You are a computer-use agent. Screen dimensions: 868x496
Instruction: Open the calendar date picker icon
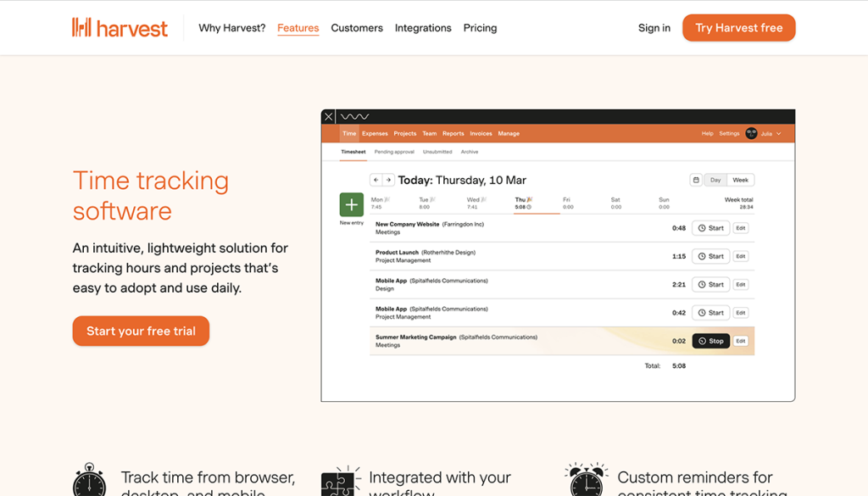tap(696, 180)
